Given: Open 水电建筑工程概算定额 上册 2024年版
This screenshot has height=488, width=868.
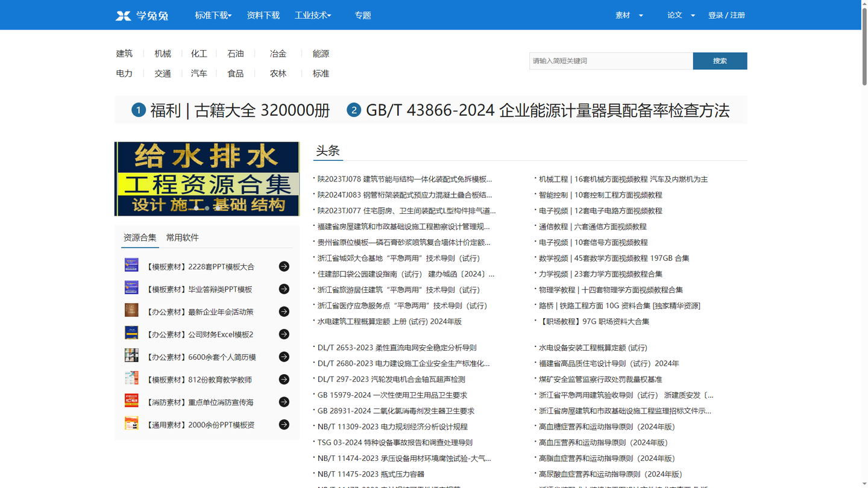Looking at the screenshot, I should click(x=389, y=321).
